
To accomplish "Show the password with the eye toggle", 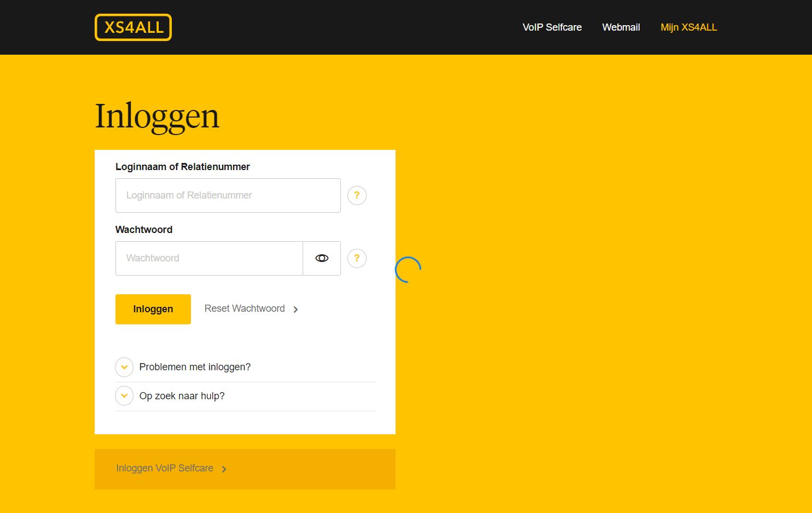I will coord(321,258).
